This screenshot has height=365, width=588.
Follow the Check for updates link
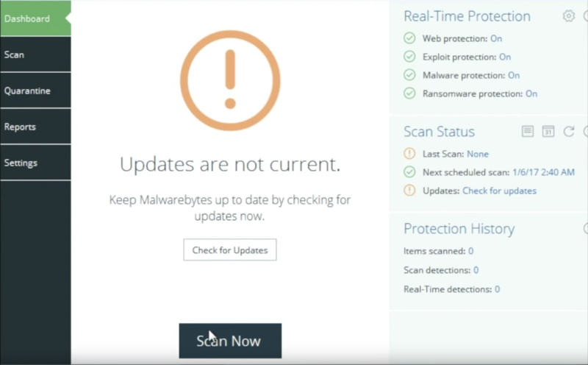click(500, 191)
